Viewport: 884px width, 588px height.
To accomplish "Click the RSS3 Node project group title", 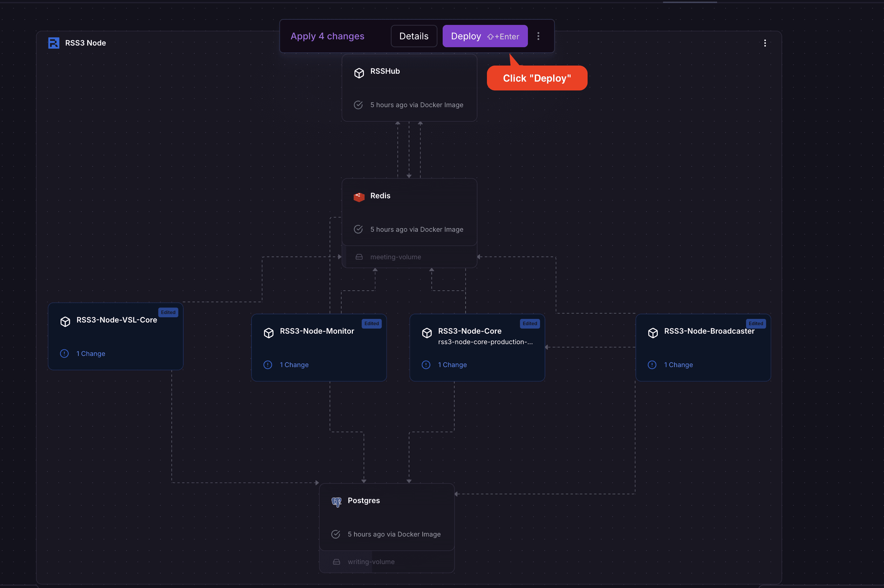I will [x=86, y=43].
